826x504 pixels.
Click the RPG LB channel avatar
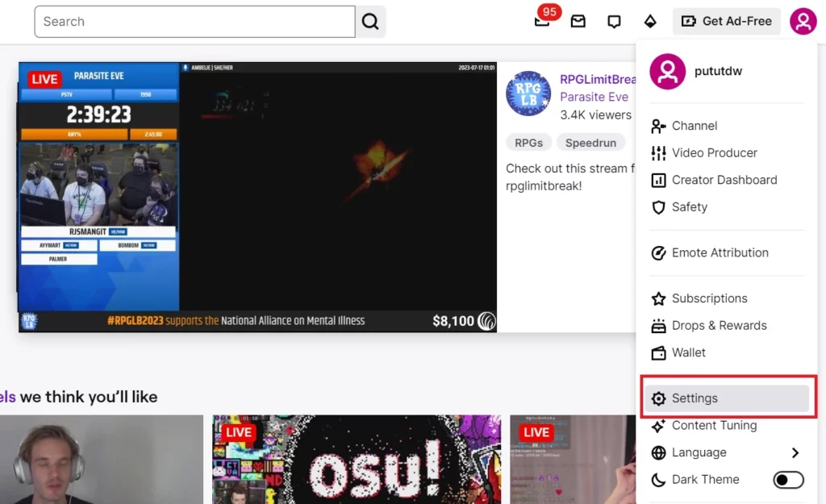coord(528,94)
